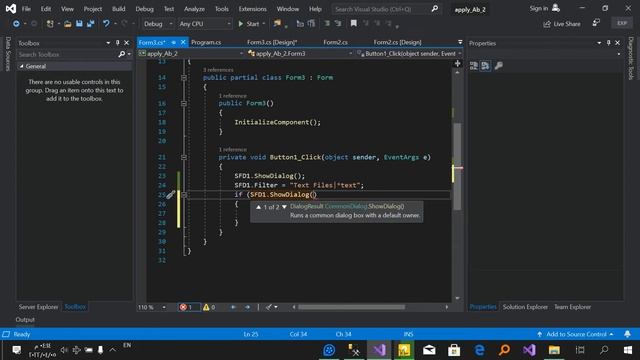Image resolution: width=640 pixels, height=360 pixels.
Task: Uncomment the selected lines icon
Action: click(x=338, y=24)
